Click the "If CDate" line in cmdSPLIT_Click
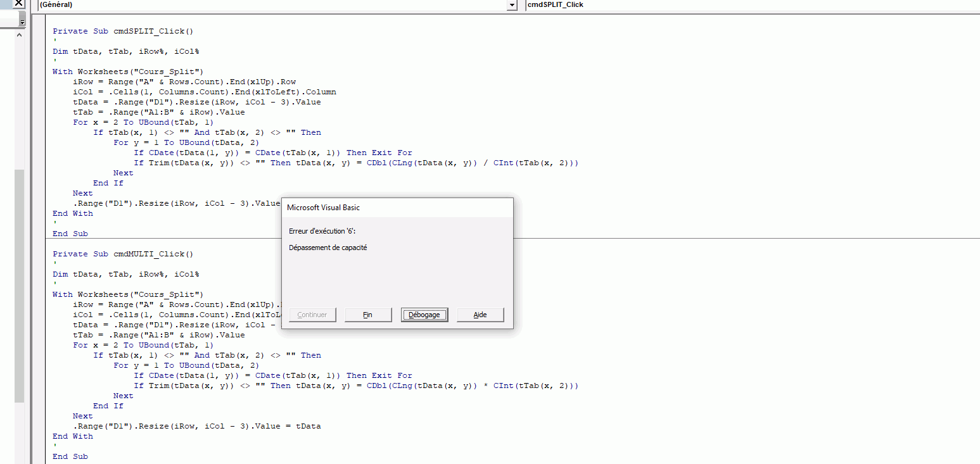 [273, 153]
